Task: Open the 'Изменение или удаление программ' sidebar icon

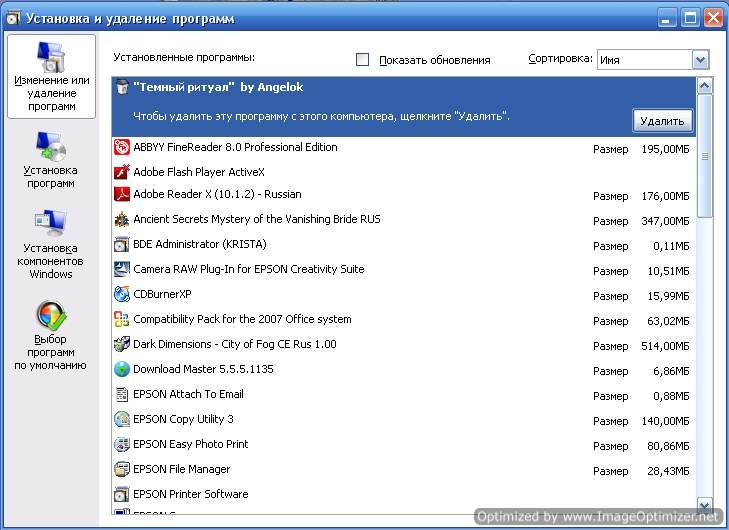Action: point(51,58)
